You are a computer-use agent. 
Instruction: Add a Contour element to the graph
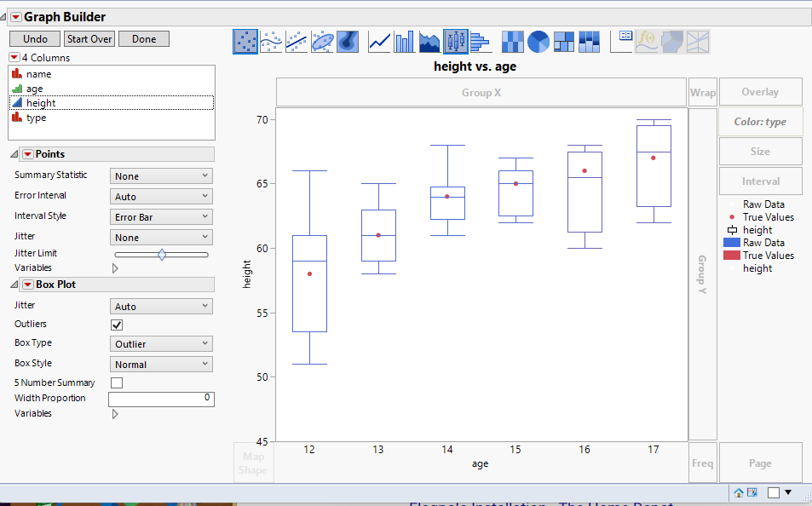[348, 41]
